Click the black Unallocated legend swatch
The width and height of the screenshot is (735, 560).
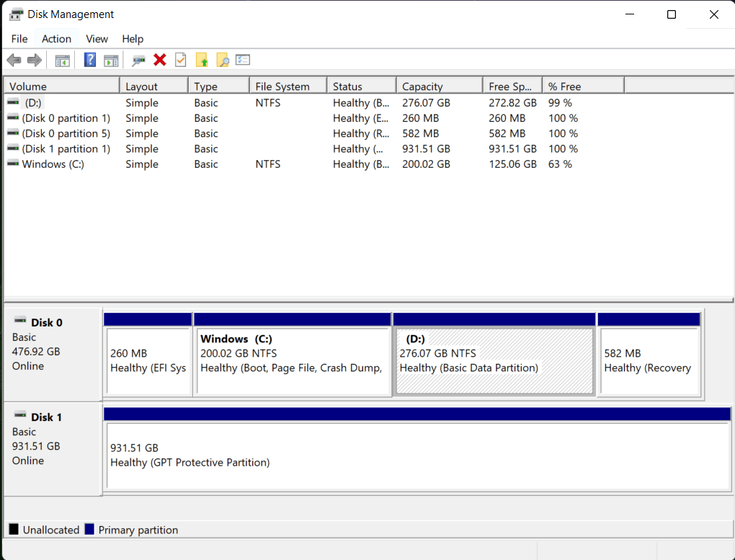[x=14, y=530]
